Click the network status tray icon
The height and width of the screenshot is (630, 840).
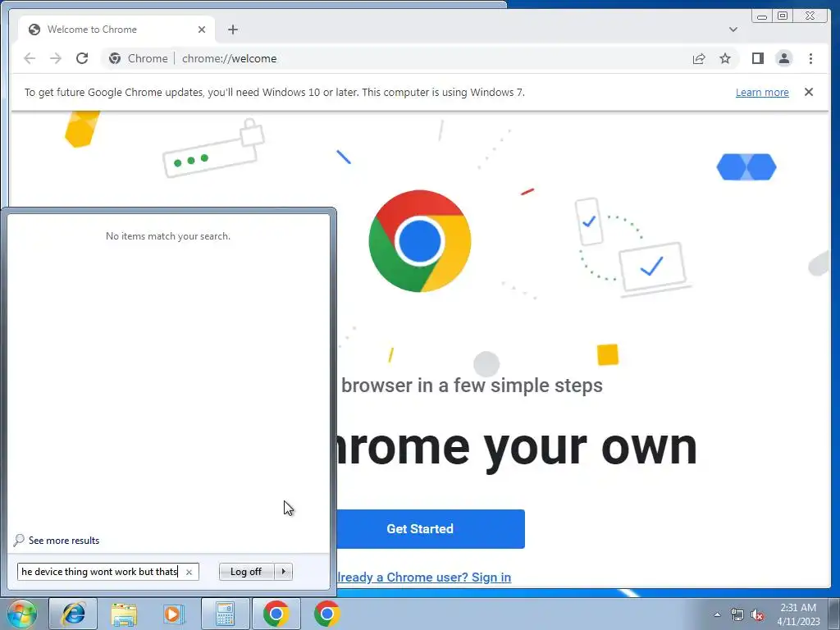click(737, 615)
